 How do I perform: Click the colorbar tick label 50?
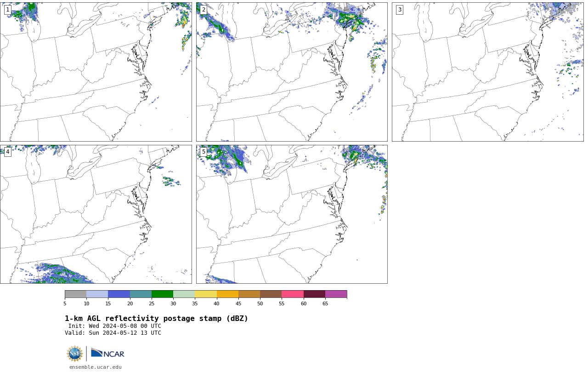click(260, 303)
